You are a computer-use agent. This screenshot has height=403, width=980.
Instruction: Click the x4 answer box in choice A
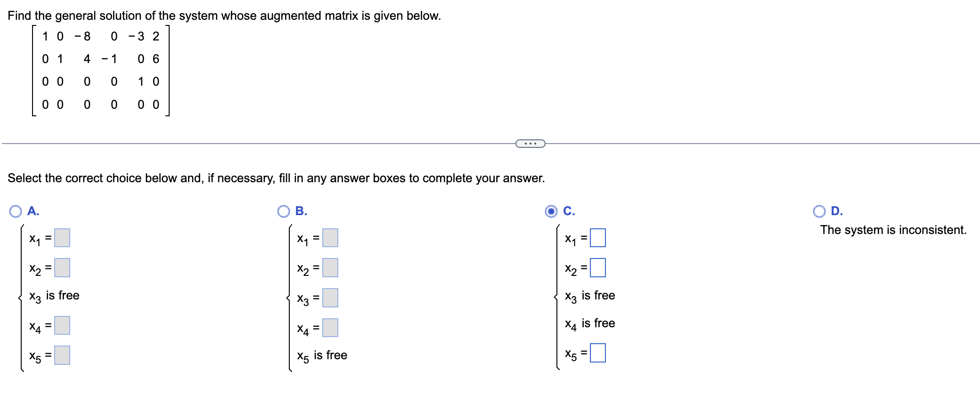click(x=62, y=326)
